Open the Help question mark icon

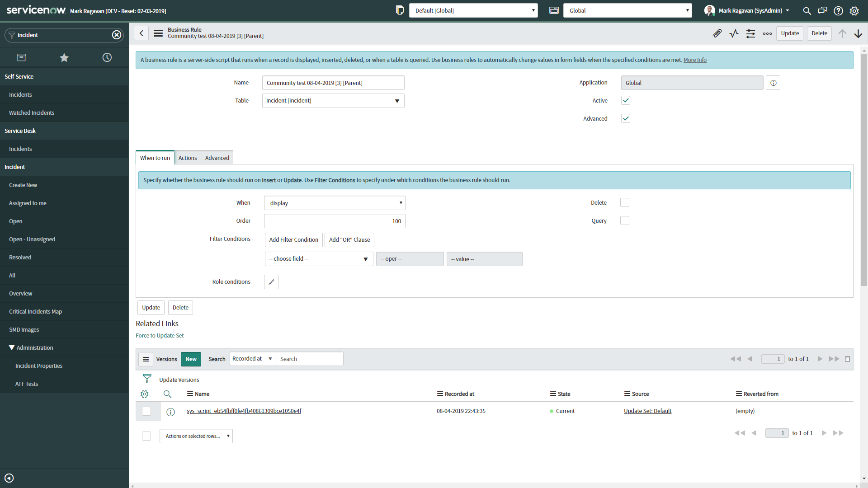839,11
